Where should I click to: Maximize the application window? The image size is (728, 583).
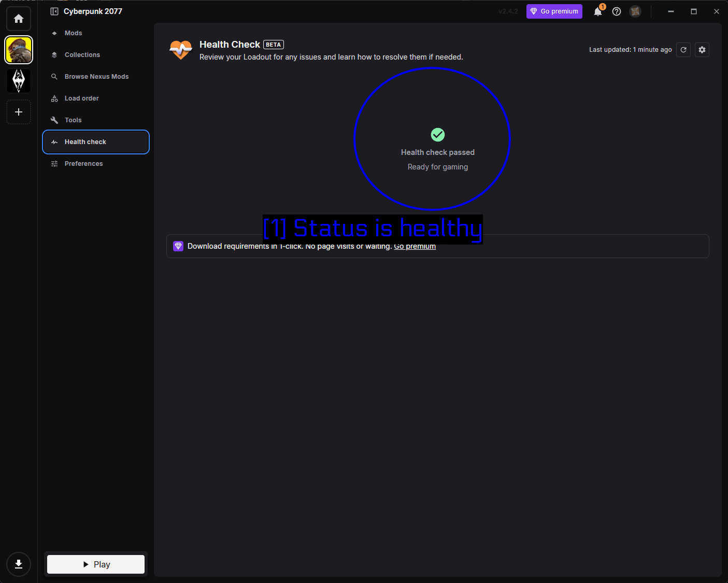click(x=694, y=11)
